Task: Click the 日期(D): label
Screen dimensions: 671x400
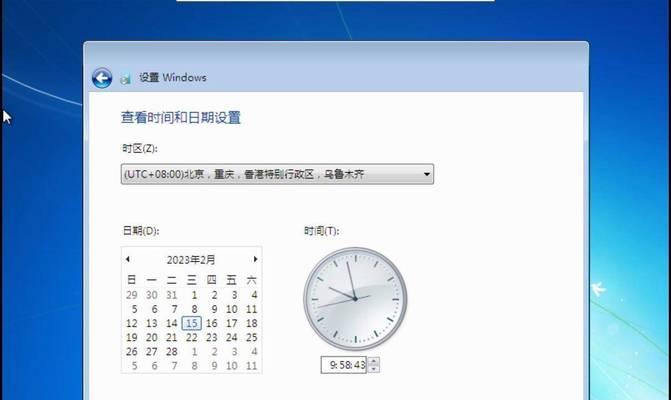Action: pos(141,231)
